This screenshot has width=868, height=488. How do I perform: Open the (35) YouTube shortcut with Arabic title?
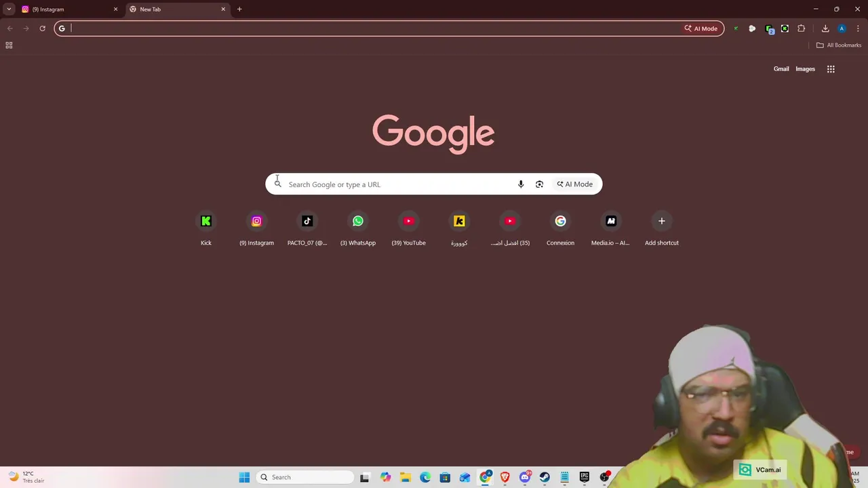[x=510, y=229]
